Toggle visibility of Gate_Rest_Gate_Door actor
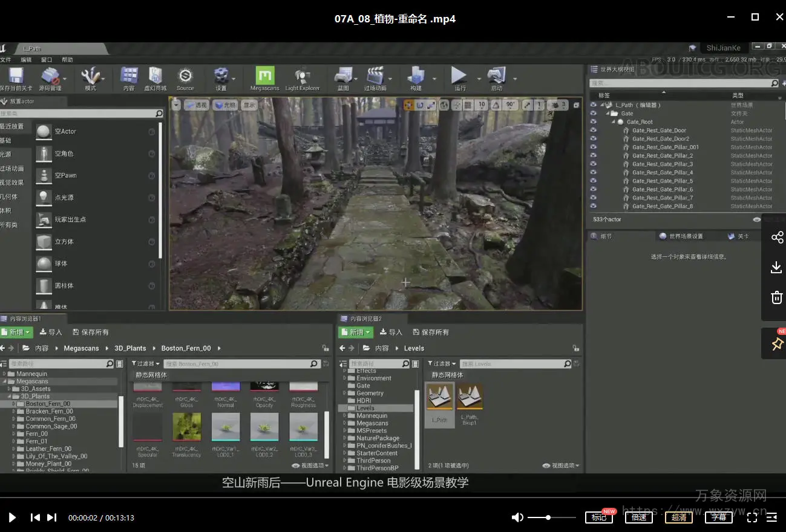This screenshot has width=786, height=532. (593, 131)
